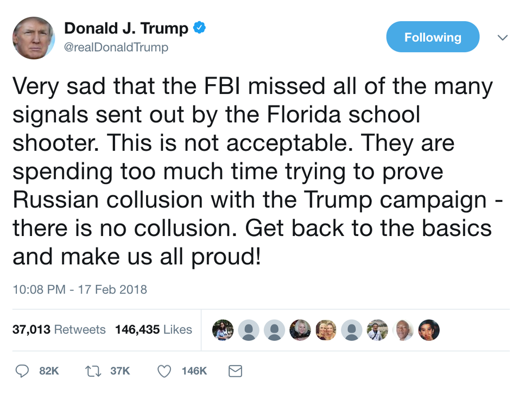Send tweet via the envelope message icon
The height and width of the screenshot is (401, 532).
coord(235,371)
